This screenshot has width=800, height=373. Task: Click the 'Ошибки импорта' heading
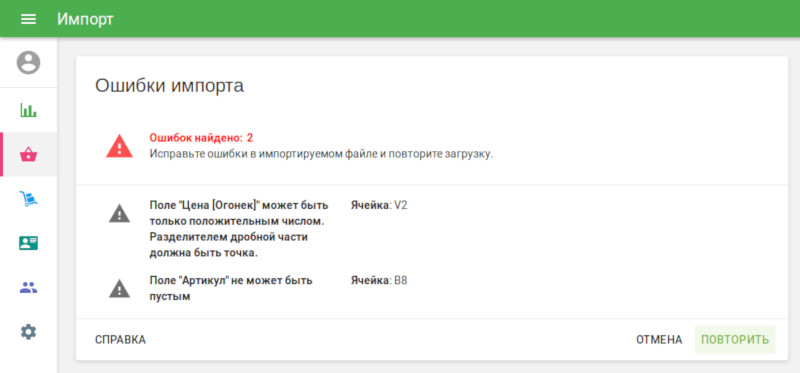169,86
